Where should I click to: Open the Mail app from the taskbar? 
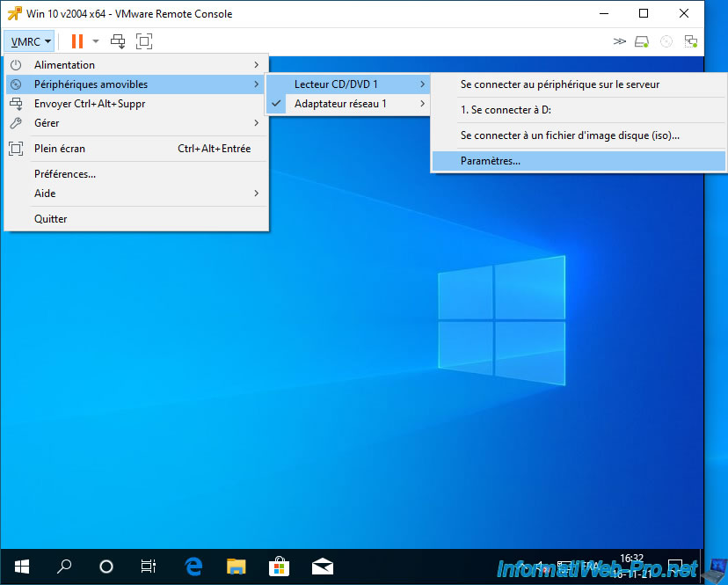click(x=322, y=567)
